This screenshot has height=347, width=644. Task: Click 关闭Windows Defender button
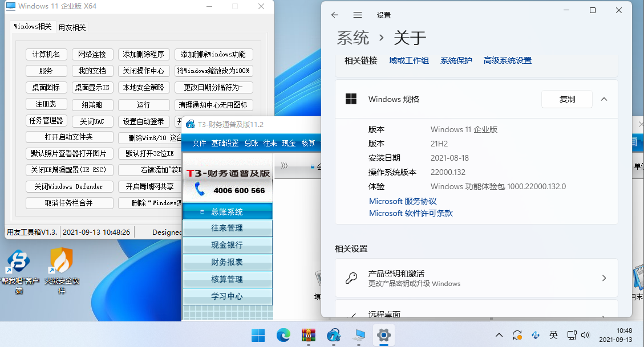[69, 186]
